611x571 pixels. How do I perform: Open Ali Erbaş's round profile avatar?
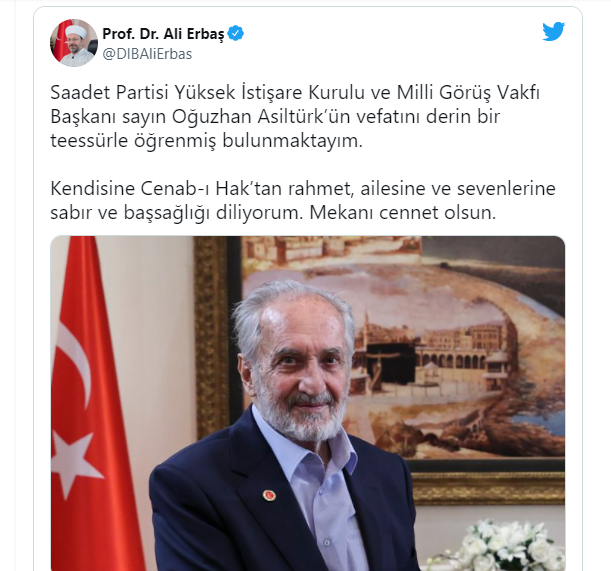[74, 43]
